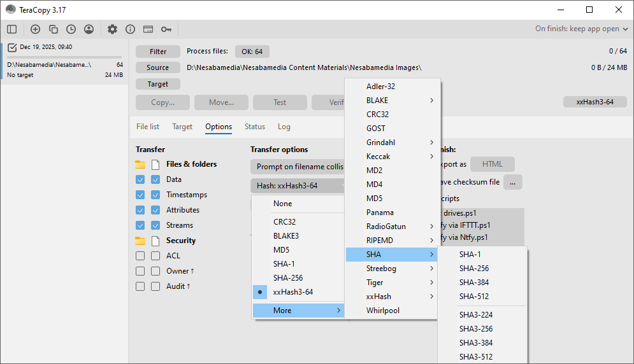
Task: Select the None hash radio option
Action: 283,204
